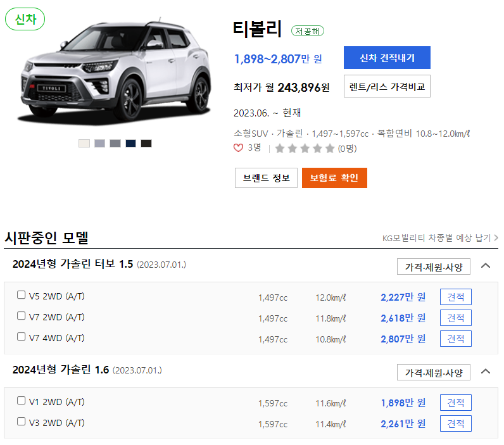Open 렌트/리스 가격비교
Screen dimensions: 504x445
coord(387,87)
